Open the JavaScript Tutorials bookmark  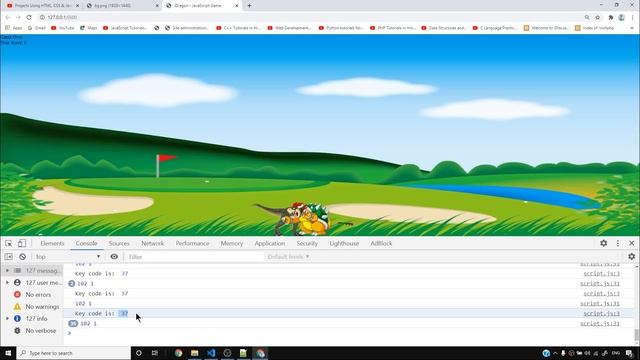[x=125, y=28]
